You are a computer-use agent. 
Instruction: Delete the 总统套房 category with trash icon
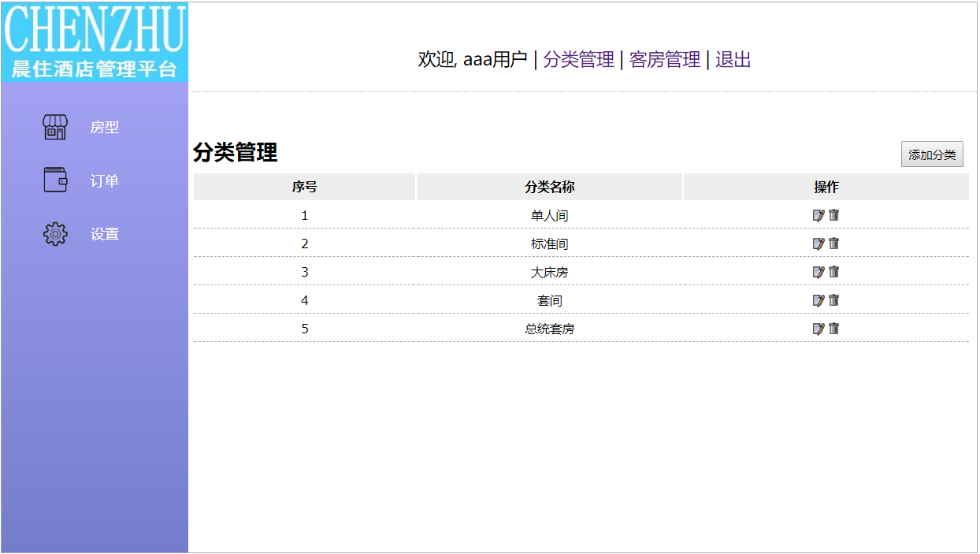pos(834,328)
